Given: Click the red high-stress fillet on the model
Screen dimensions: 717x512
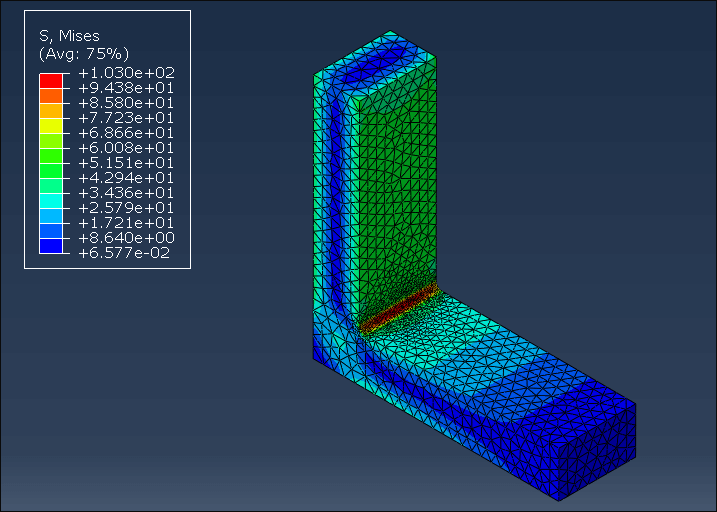Looking at the screenshot, I should point(398,309).
